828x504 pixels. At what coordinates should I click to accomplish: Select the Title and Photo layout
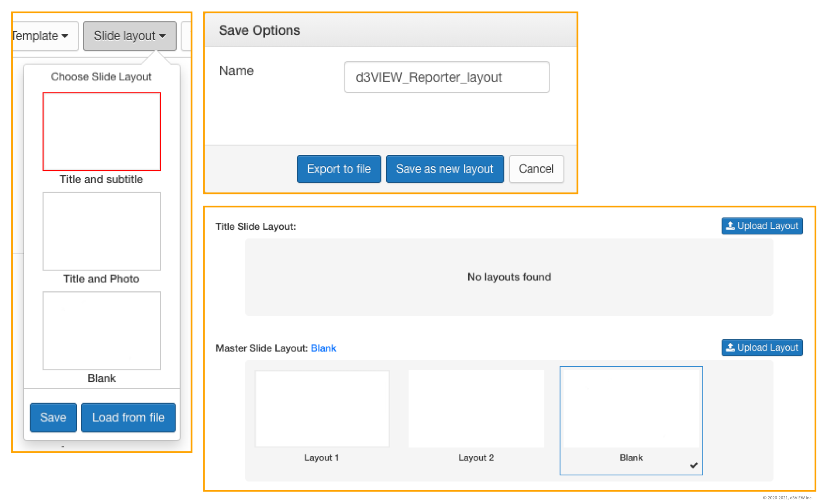click(x=101, y=231)
